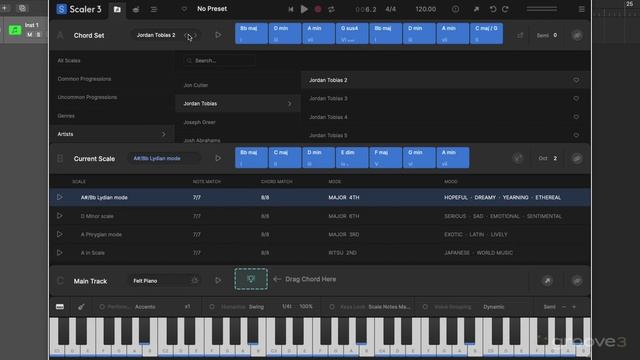Click the export arrow icon in header

(476, 9)
